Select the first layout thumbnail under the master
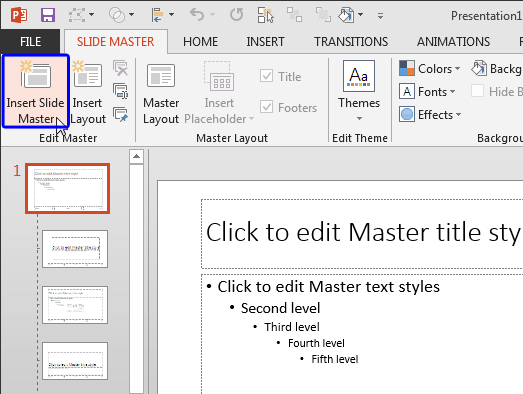Screen dimensions: 523x394 pyautogui.click(x=75, y=249)
